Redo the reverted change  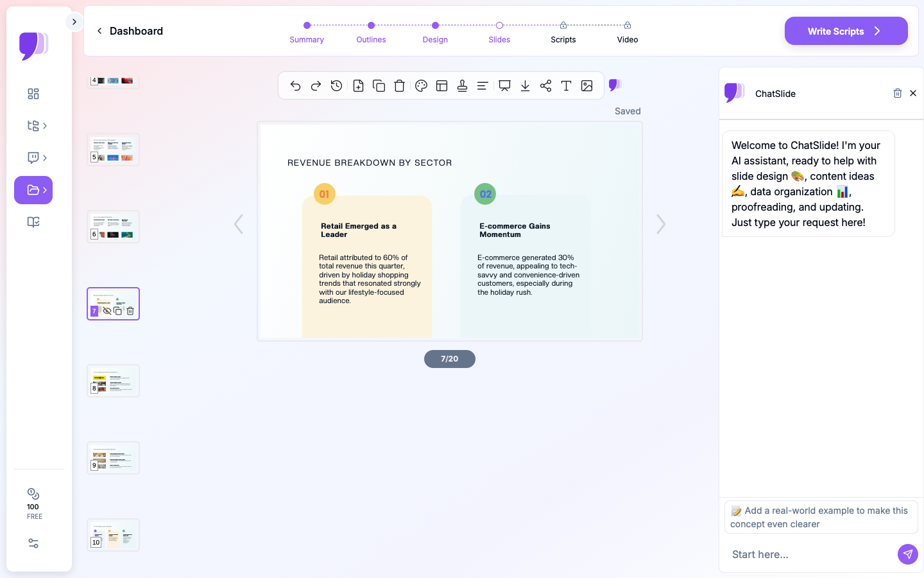[x=316, y=85]
